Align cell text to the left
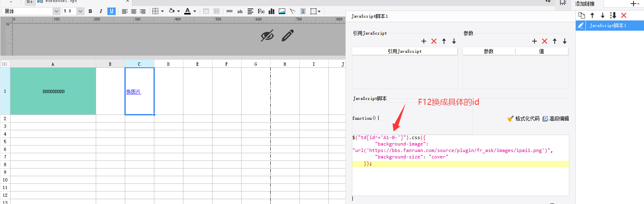Screen dimensions: 644x204 click(x=125, y=11)
